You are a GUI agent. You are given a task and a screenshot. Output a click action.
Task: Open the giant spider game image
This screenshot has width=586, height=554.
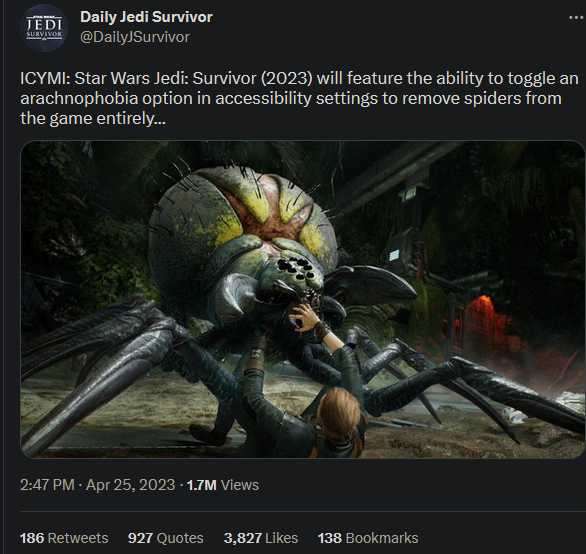pos(302,299)
